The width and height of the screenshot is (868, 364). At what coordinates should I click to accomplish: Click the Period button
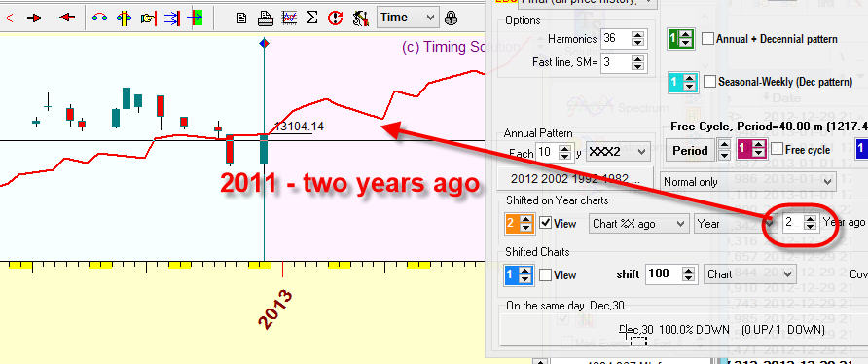coord(690,150)
